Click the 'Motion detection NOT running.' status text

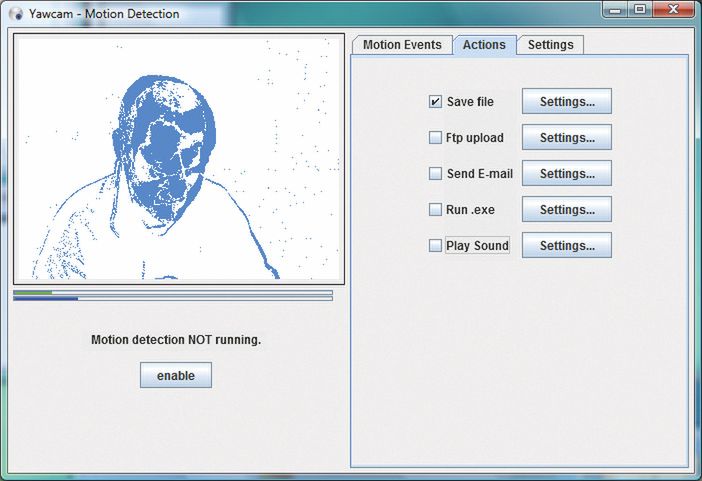coord(176,340)
